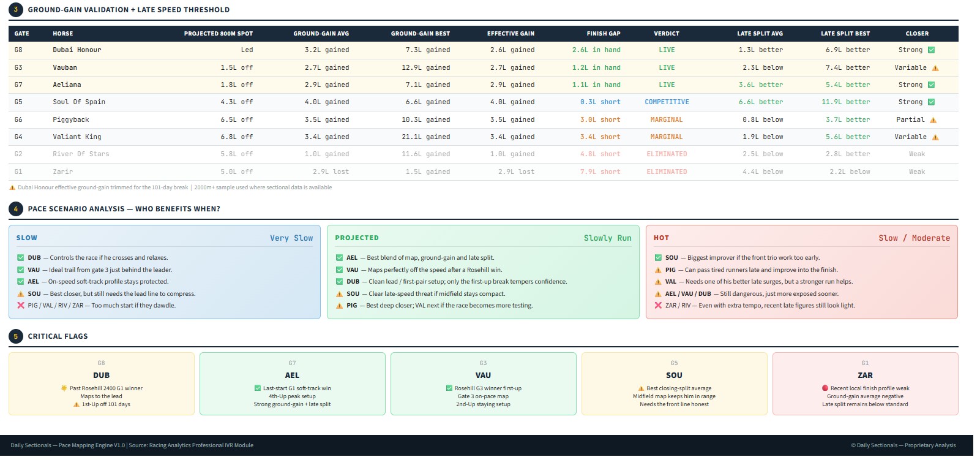Select the Aeliana horse name in table
The image size is (980, 457).
tap(67, 85)
